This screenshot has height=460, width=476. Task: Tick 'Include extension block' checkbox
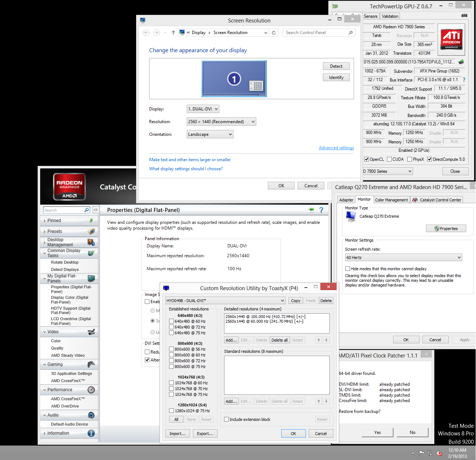tap(227, 419)
